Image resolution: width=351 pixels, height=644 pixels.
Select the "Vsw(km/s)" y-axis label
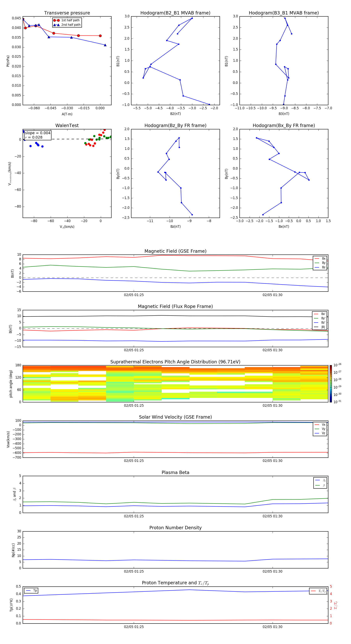point(8,439)
